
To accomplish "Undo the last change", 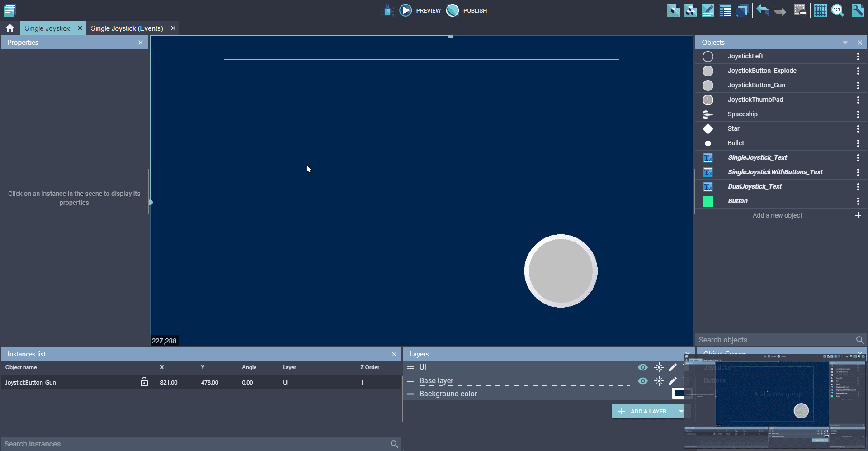I will click(762, 10).
